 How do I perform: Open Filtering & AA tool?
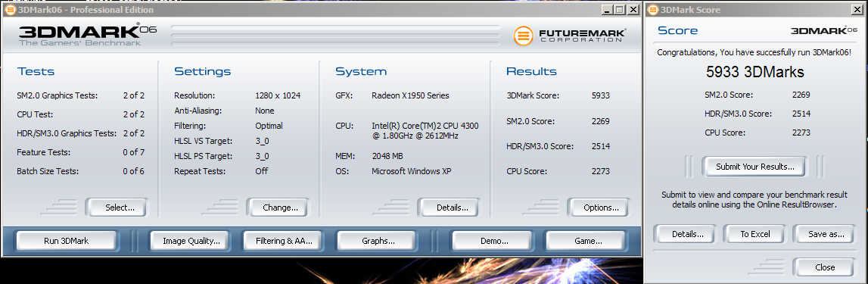(x=284, y=241)
